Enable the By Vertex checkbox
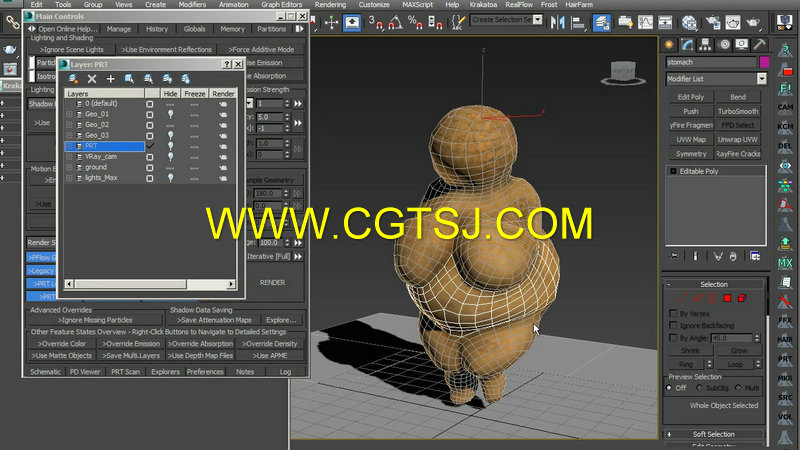800x450 pixels. pyautogui.click(x=673, y=313)
